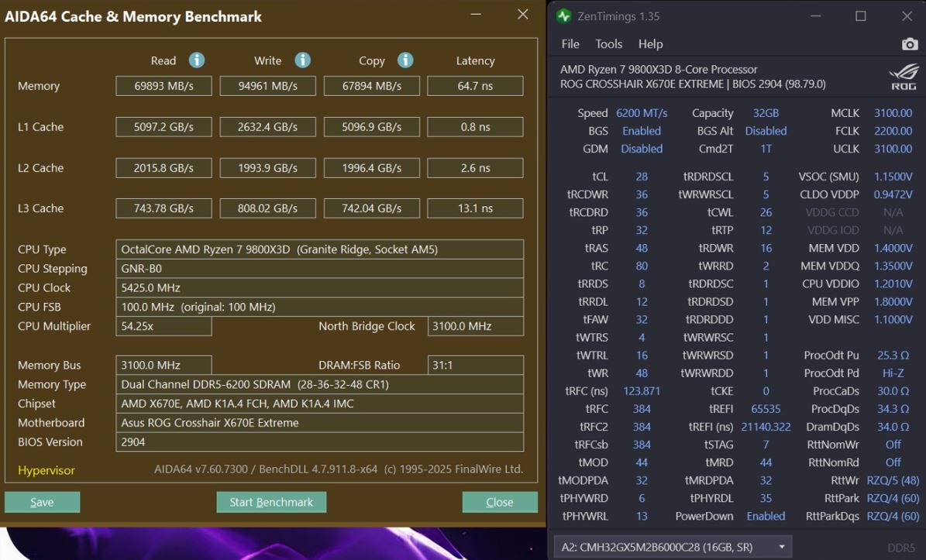The image size is (926, 560).
Task: Click the Chipset field AMD X670E
Action: [319, 404]
